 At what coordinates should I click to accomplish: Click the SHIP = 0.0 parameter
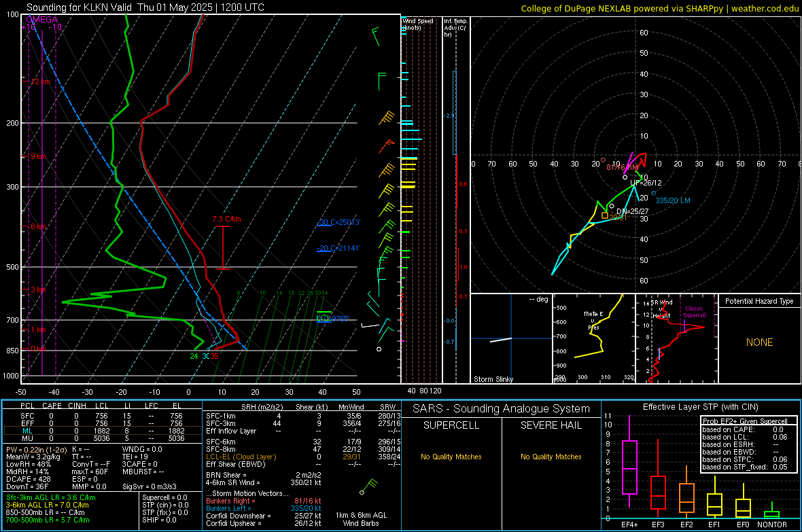(159, 520)
